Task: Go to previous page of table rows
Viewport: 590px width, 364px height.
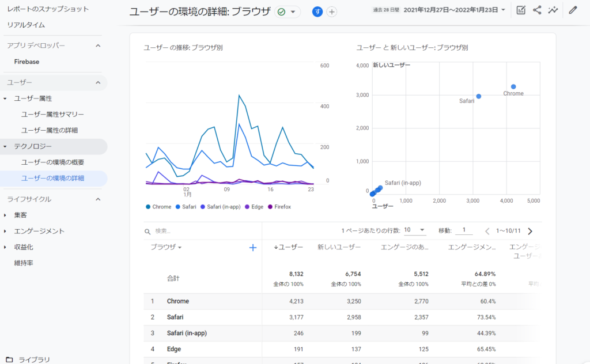Action: 487,232
